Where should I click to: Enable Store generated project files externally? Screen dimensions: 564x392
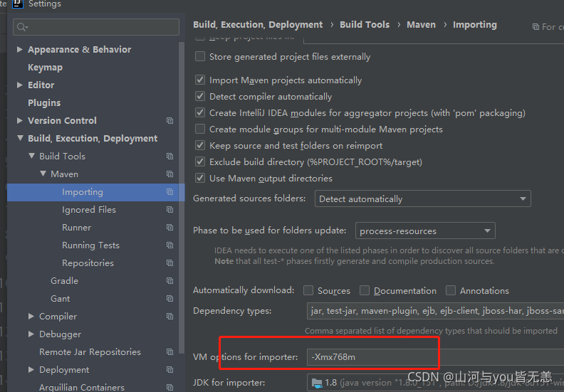click(x=200, y=57)
